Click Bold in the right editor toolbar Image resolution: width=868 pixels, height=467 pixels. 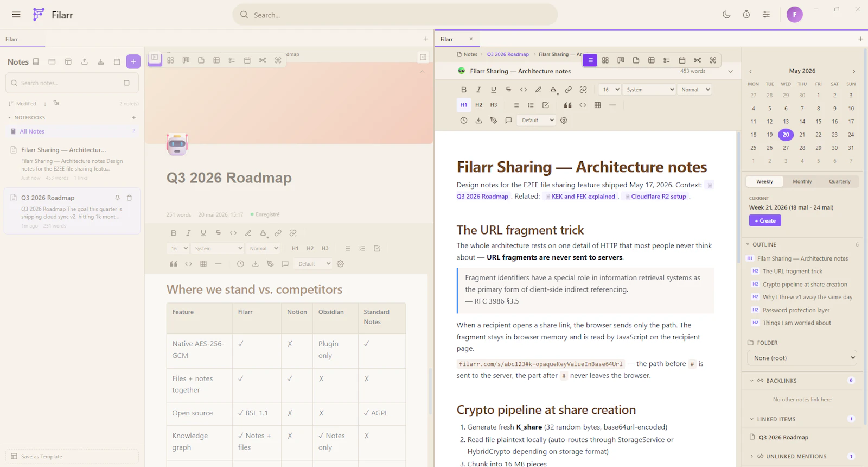463,90
